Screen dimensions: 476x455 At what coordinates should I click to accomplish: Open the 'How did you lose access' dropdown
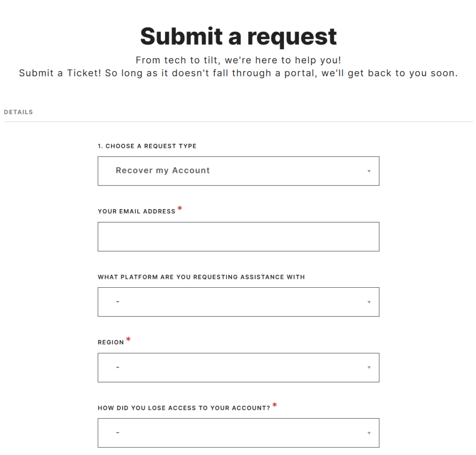[x=238, y=433]
